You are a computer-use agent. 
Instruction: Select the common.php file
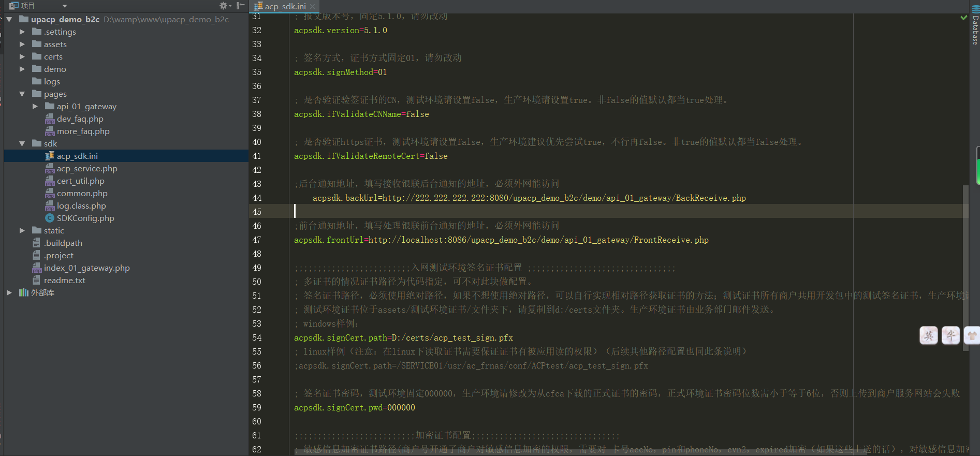tap(82, 194)
